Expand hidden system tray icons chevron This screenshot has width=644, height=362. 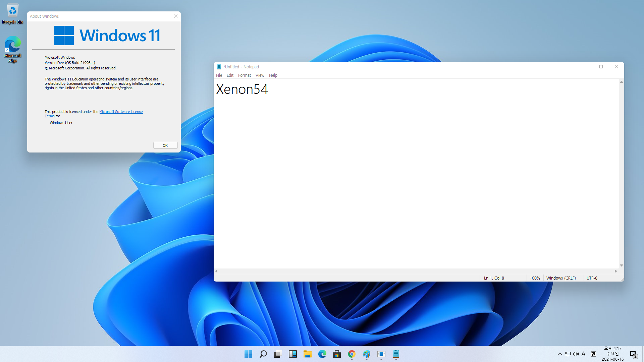pos(559,354)
